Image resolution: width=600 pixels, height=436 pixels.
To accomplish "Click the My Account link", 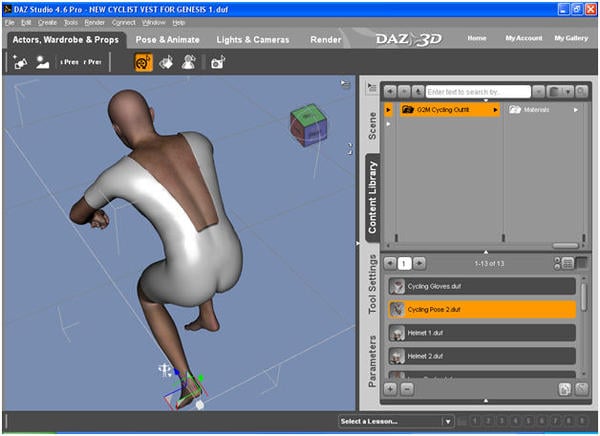I will coord(524,38).
